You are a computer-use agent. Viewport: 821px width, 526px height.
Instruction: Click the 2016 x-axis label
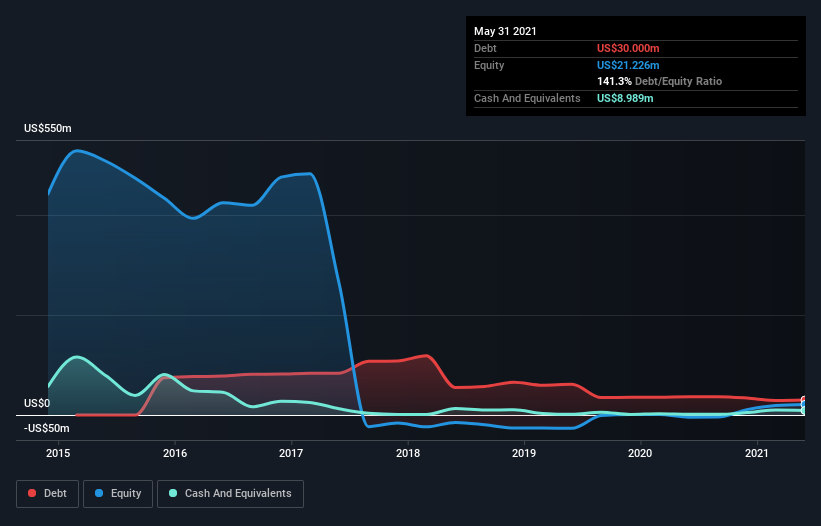click(x=175, y=453)
